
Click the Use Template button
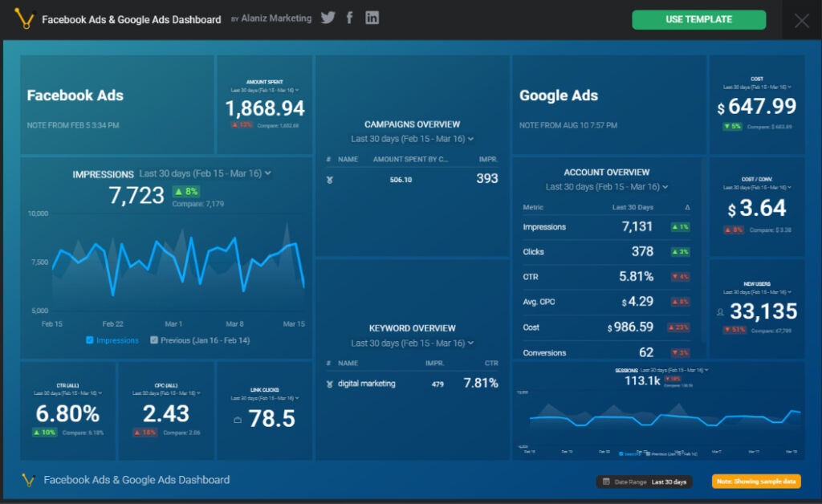coord(698,19)
